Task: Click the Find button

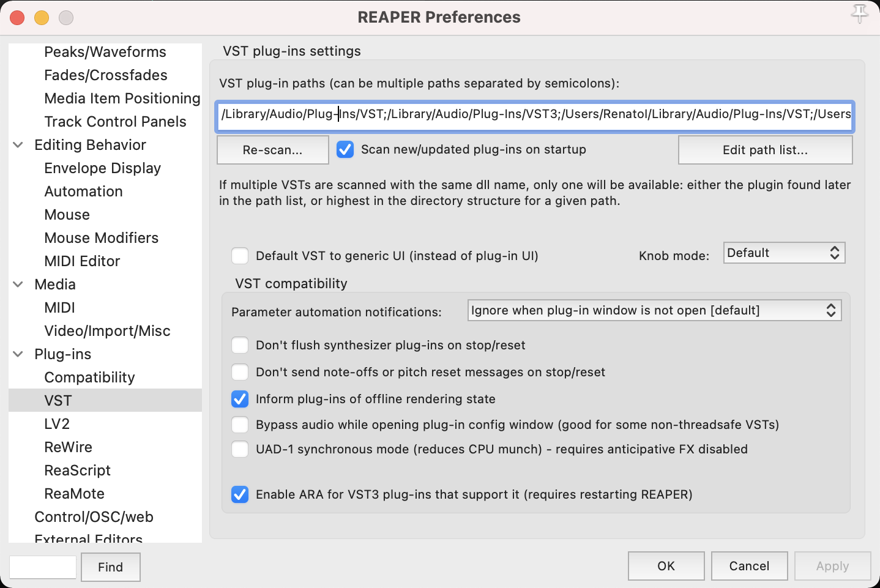Action: pyautogui.click(x=111, y=567)
